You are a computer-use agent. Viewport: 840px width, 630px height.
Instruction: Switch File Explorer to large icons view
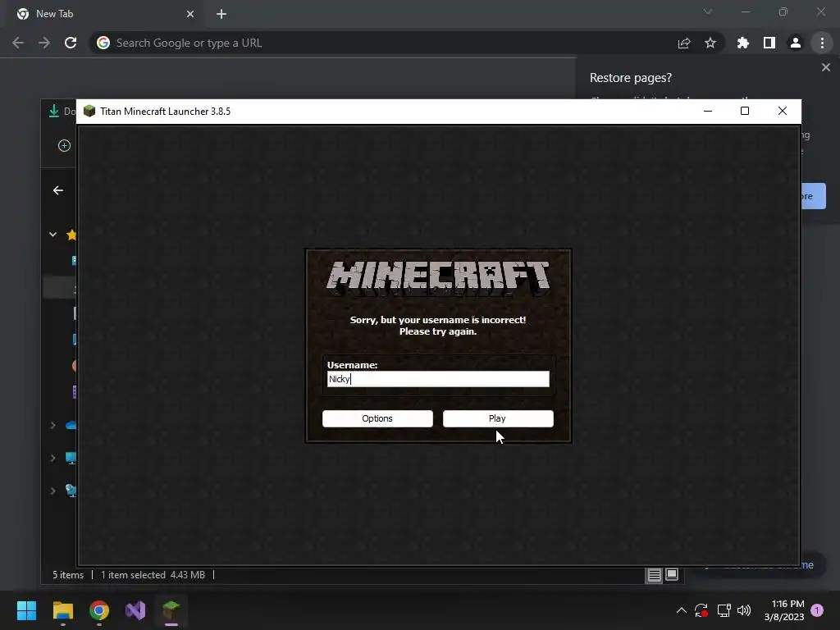pyautogui.click(x=672, y=575)
